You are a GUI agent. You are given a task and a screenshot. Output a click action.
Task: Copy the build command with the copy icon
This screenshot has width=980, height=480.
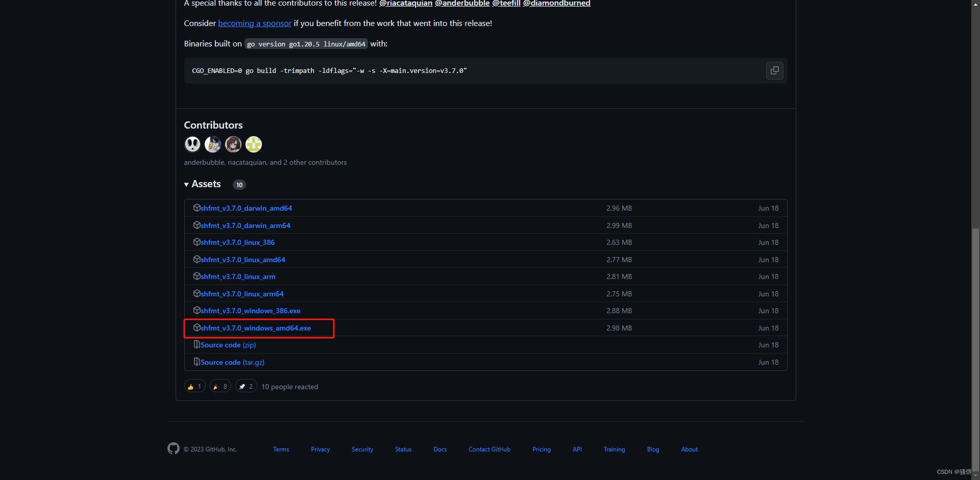(774, 70)
